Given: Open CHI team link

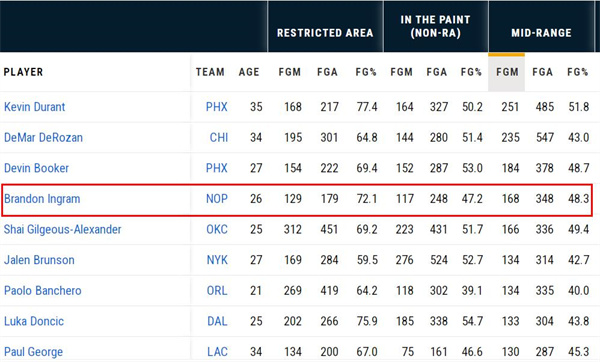Looking at the screenshot, I should click(219, 137).
